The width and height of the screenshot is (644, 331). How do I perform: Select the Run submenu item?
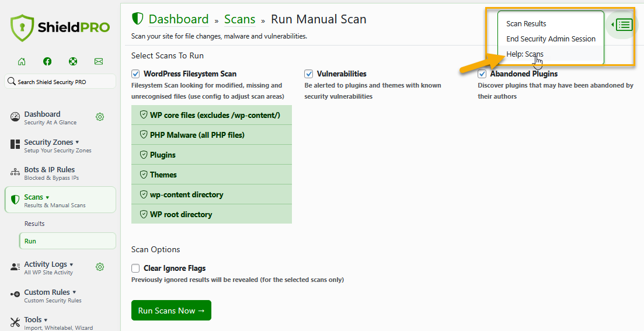click(68, 241)
